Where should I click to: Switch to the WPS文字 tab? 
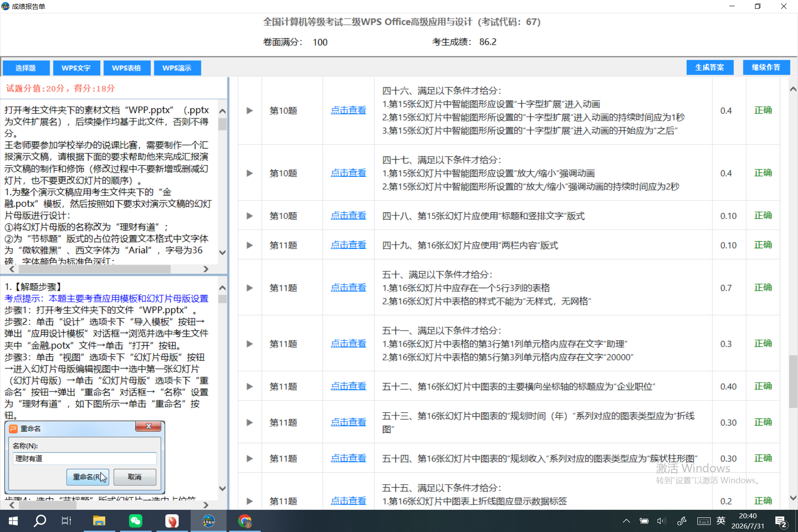coord(76,68)
